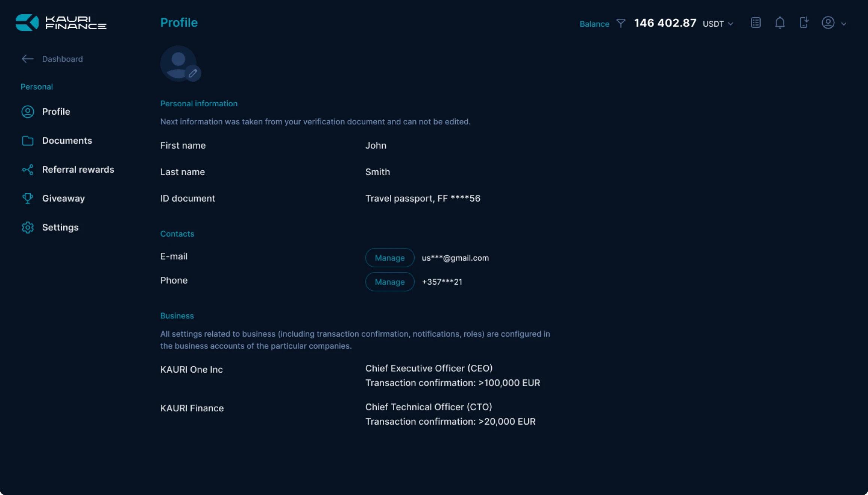Open the user account menu in the header
The image size is (868, 495).
828,23
